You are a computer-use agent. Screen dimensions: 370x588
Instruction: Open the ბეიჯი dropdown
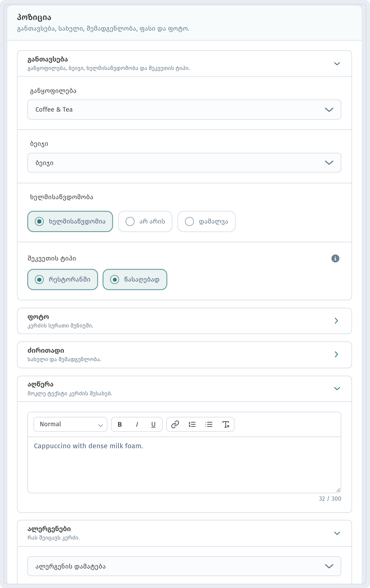(x=184, y=163)
